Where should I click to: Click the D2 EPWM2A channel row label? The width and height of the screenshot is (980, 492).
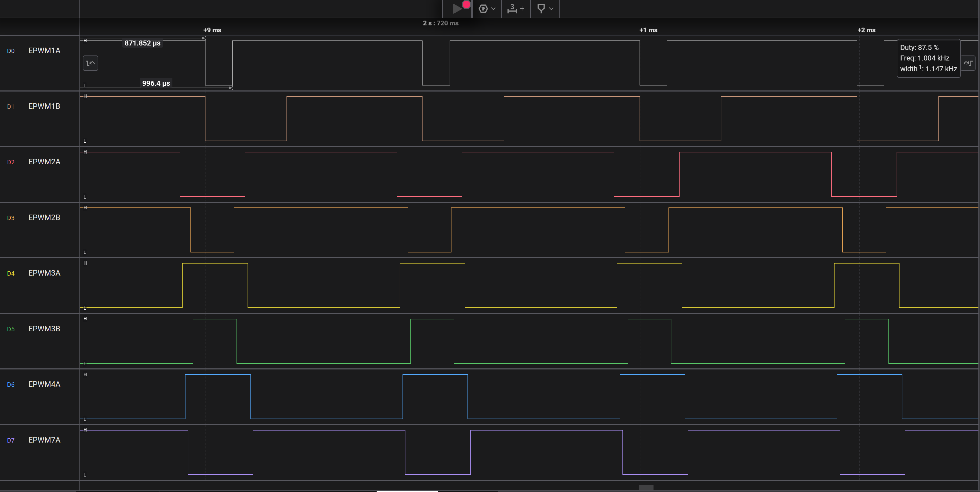tap(44, 162)
